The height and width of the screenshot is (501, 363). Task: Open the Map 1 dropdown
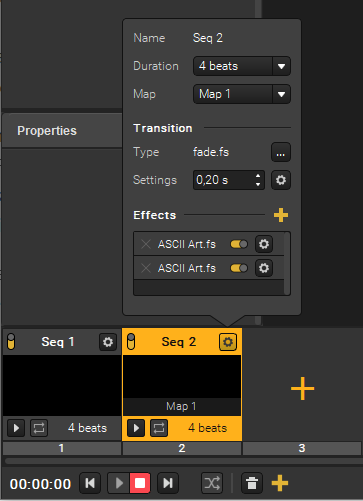tap(242, 94)
